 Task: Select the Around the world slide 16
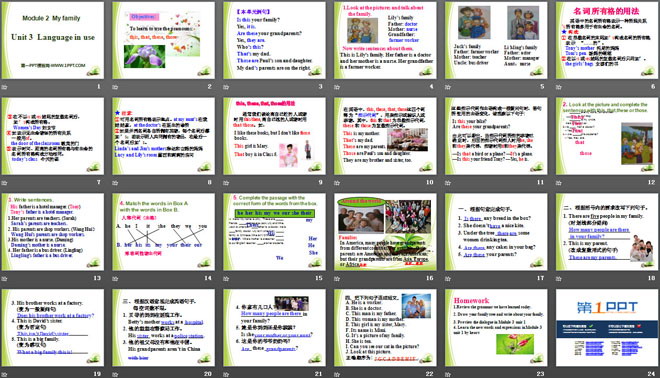[385, 232]
